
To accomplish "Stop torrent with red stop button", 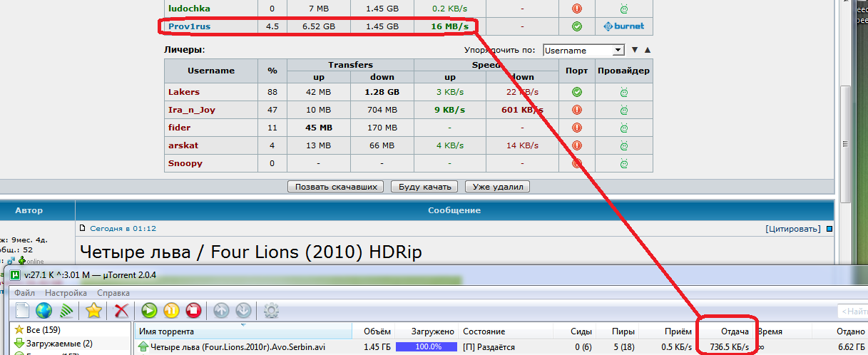I will pyautogui.click(x=193, y=311).
